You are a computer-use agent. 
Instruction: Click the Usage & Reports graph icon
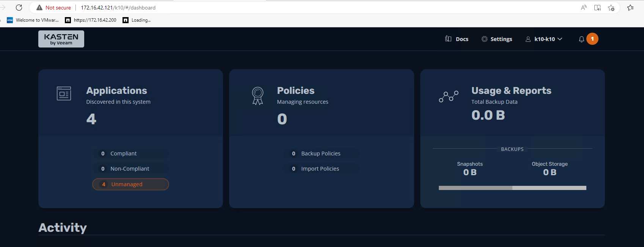[x=448, y=97]
